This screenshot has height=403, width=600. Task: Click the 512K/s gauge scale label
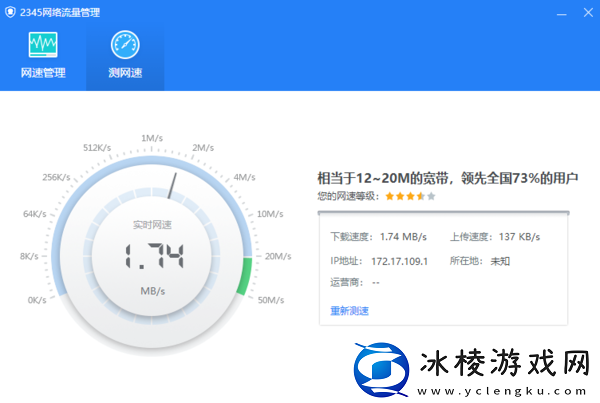point(97,148)
